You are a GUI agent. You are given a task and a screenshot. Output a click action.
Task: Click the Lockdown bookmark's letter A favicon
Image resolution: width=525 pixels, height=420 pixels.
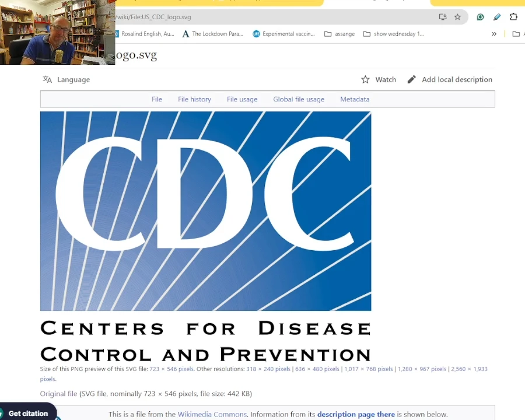[x=186, y=34]
